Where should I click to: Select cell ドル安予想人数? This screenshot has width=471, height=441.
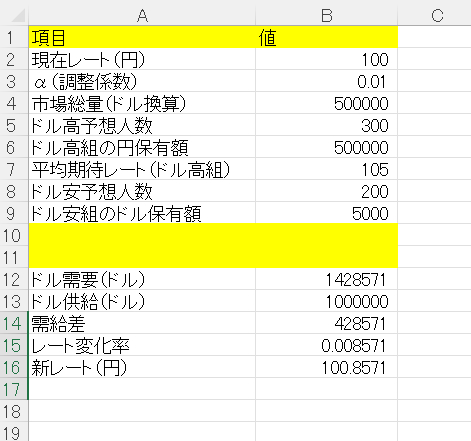coord(142,191)
